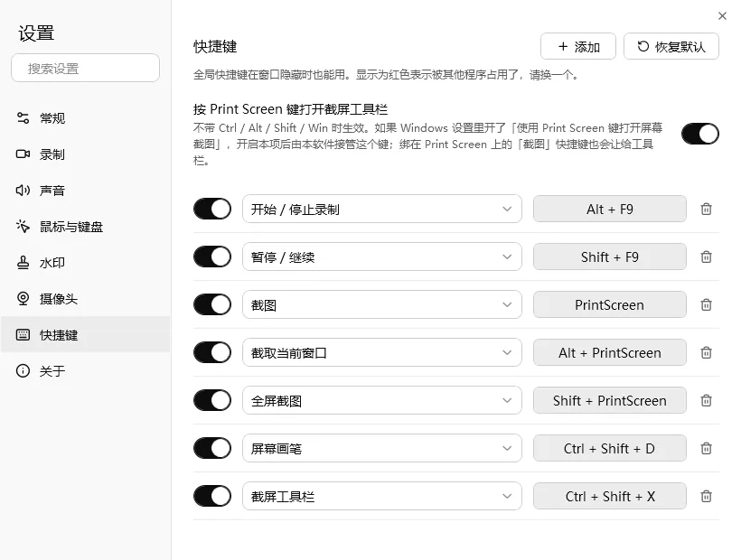Toggle the Print Screen toolbar switch

[x=700, y=134]
